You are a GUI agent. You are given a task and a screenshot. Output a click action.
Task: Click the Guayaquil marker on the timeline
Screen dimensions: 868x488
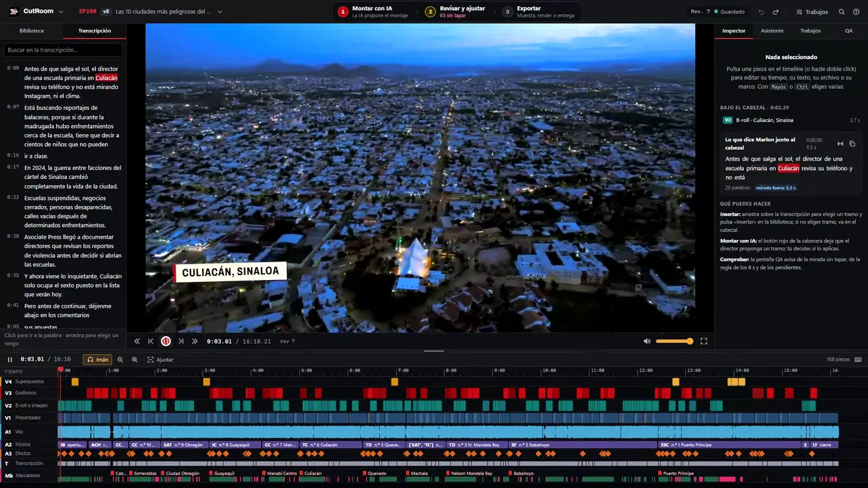[x=224, y=474]
